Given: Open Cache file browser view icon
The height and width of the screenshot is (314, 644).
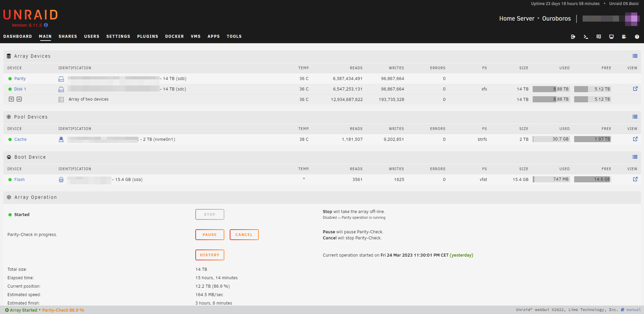Looking at the screenshot, I should pos(635,139).
